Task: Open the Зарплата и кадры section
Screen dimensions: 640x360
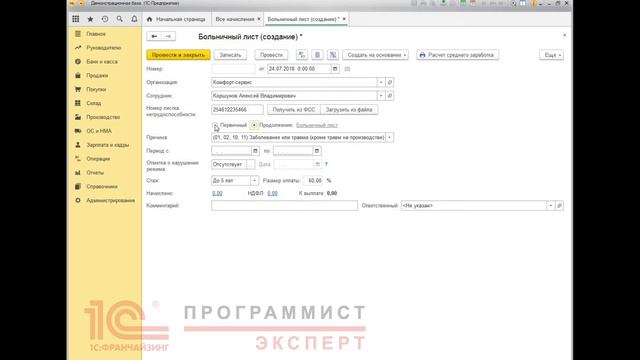Action: 107,145
